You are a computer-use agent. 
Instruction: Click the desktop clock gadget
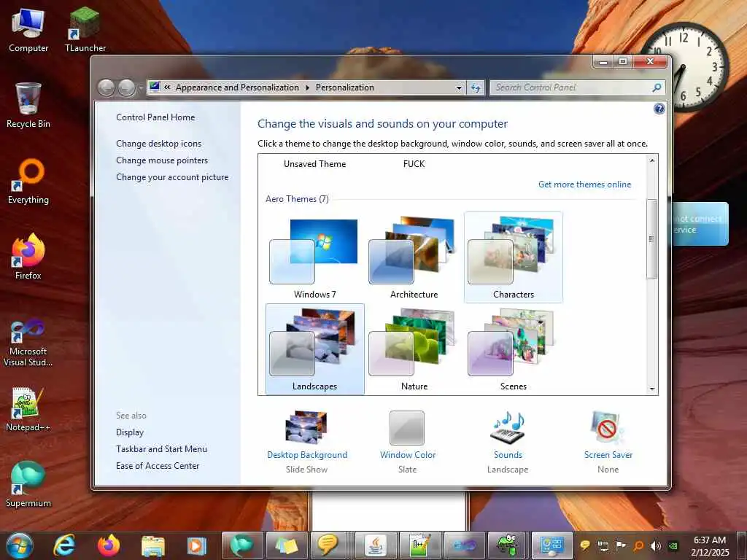[x=683, y=66]
